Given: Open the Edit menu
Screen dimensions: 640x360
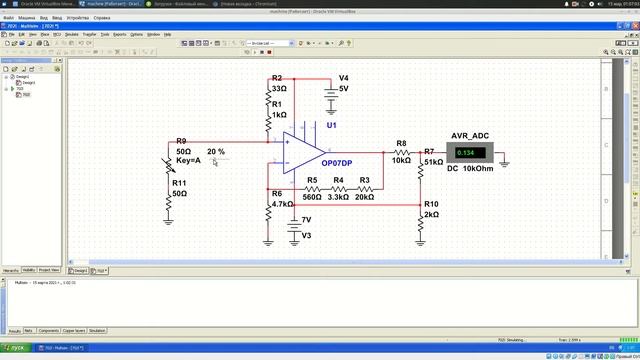Looking at the screenshot, I should coord(22,35).
